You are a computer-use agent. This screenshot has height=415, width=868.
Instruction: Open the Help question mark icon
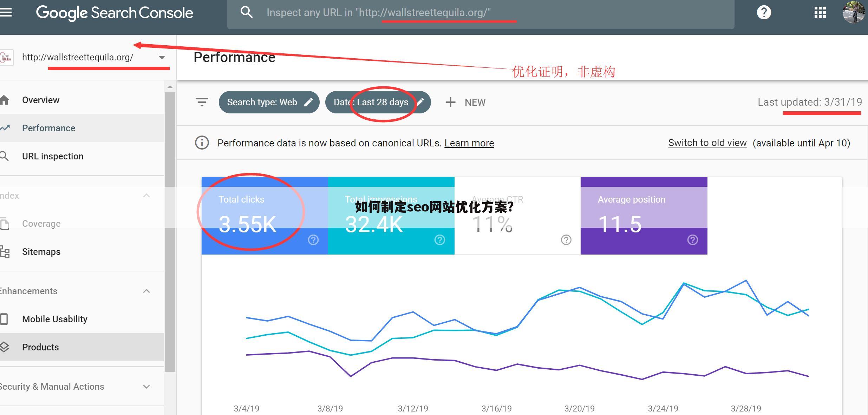click(764, 13)
